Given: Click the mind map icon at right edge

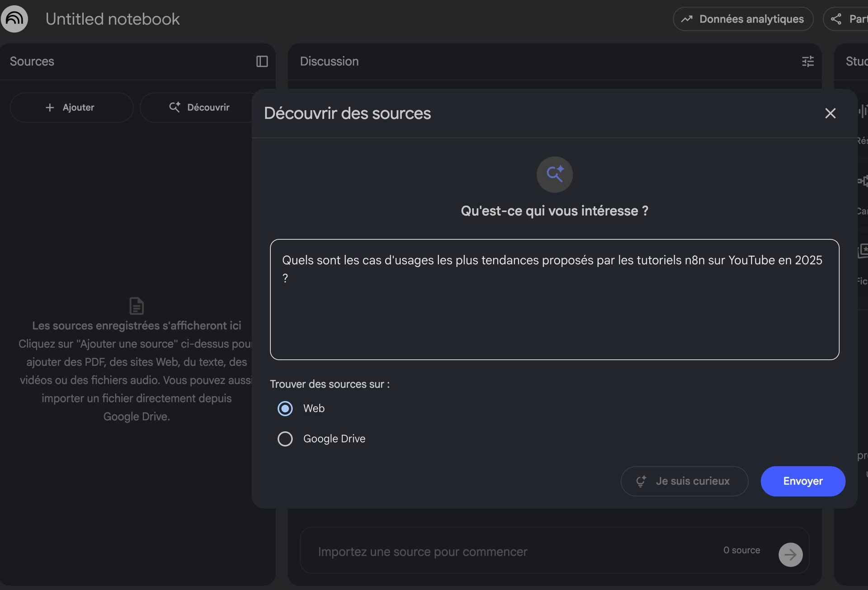Looking at the screenshot, I should pyautogui.click(x=863, y=181).
